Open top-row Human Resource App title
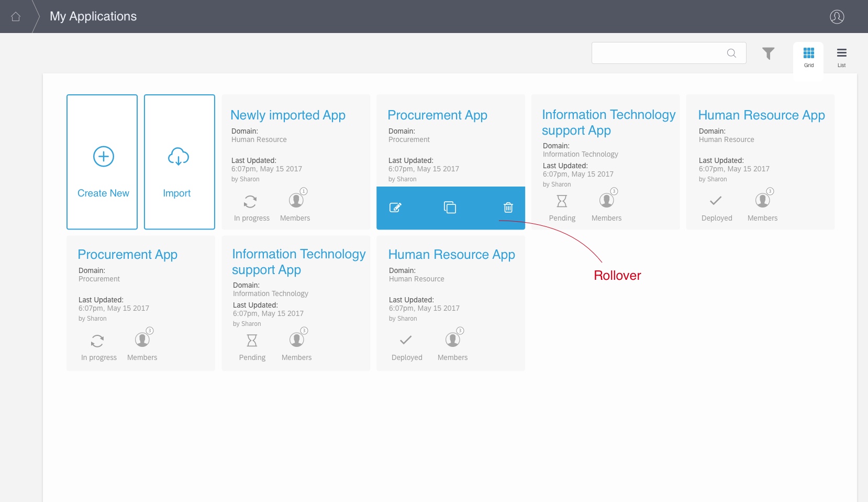The image size is (868, 502). [761, 115]
